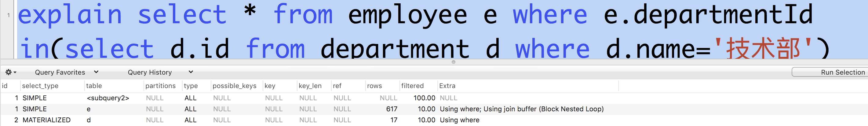This screenshot has height=126, width=868.
Task: Click 'employee' in the query text
Action: tap(407, 16)
